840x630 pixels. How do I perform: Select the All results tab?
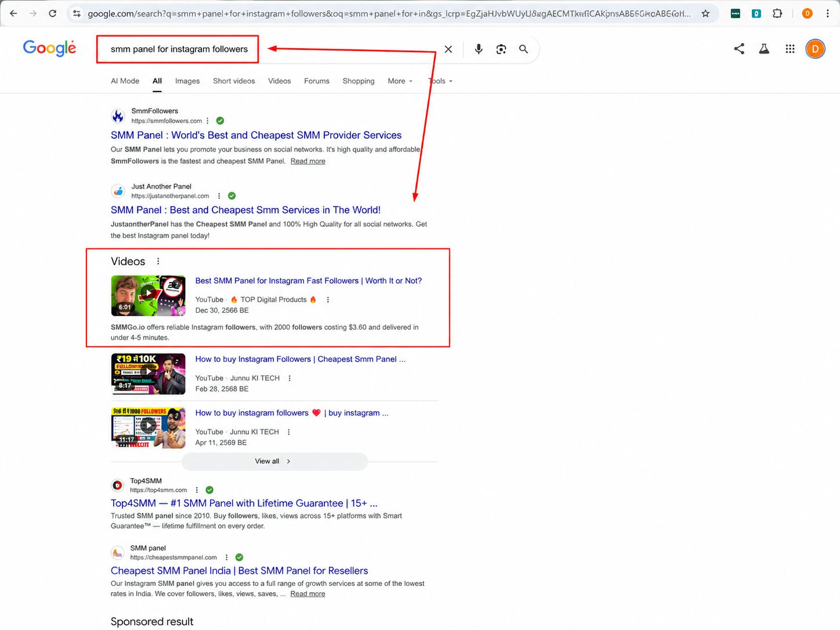tap(157, 81)
